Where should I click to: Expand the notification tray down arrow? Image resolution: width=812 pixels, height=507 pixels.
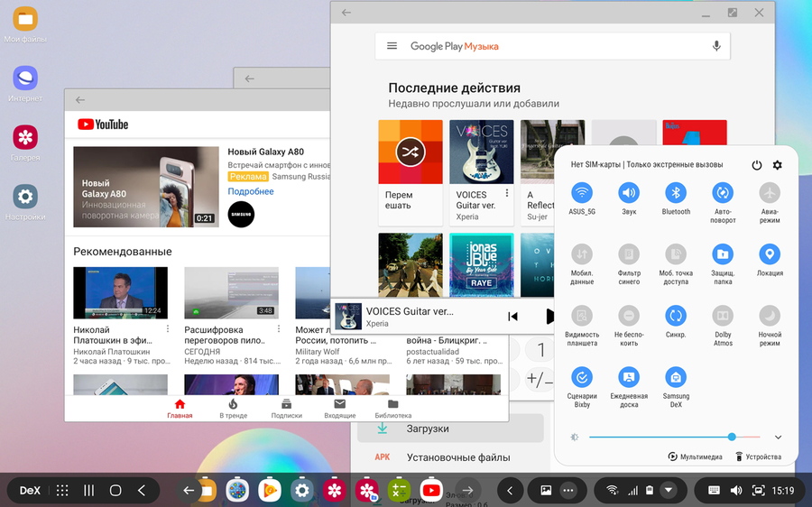(x=669, y=490)
